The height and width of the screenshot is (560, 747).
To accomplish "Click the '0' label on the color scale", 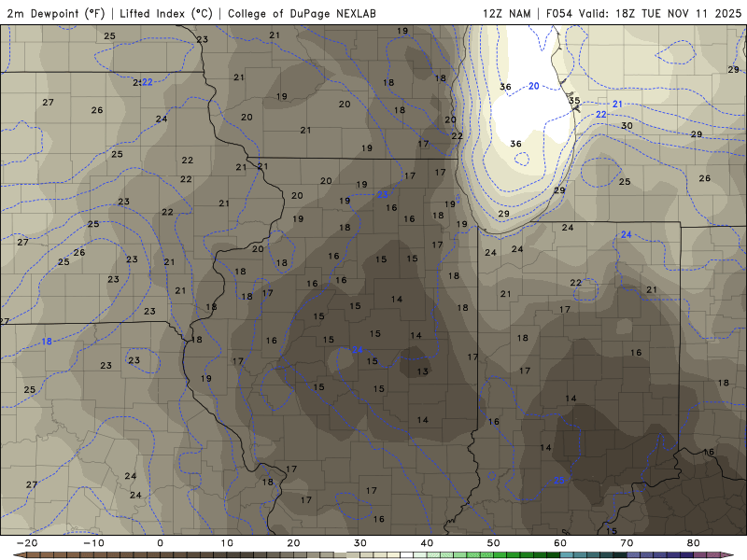I will coord(160,543).
